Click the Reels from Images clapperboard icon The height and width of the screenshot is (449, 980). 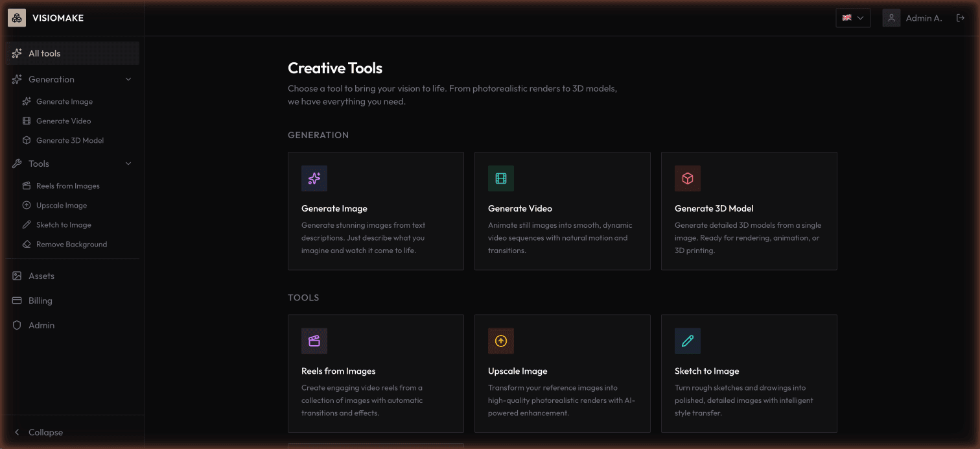[x=314, y=341]
